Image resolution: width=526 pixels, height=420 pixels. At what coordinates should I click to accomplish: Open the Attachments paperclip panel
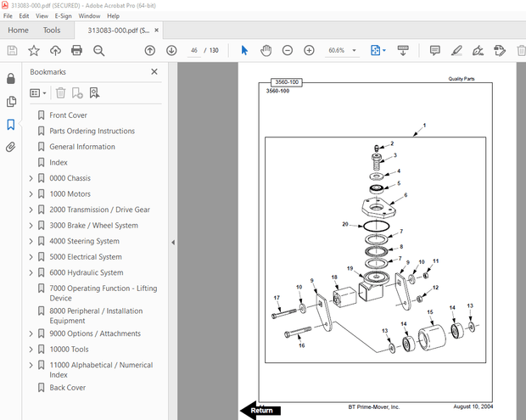click(11, 147)
